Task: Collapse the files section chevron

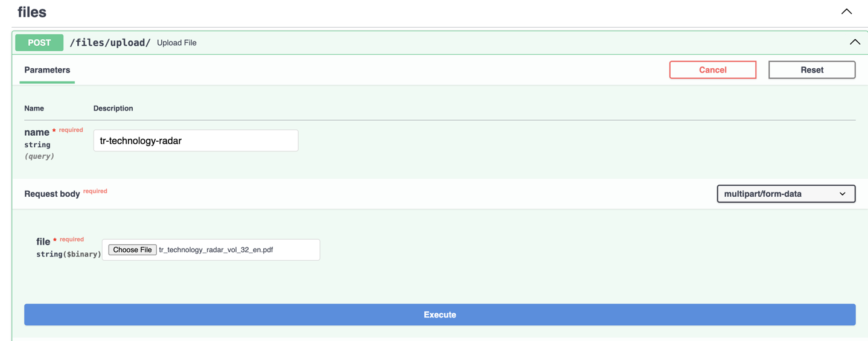Action: [x=846, y=11]
